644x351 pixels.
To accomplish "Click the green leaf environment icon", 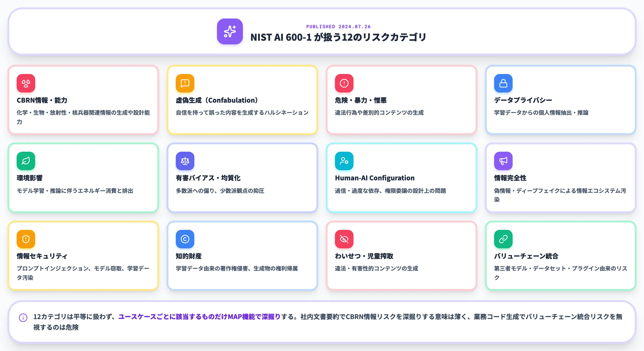I will point(26,161).
